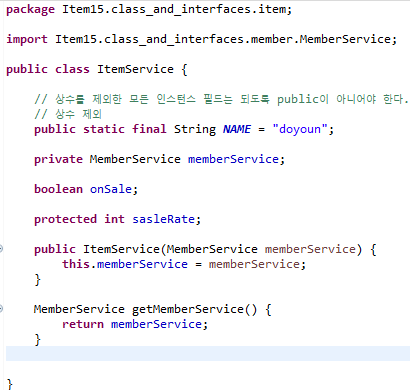
Task: Click the constant name "NAME"
Action: pos(237,129)
